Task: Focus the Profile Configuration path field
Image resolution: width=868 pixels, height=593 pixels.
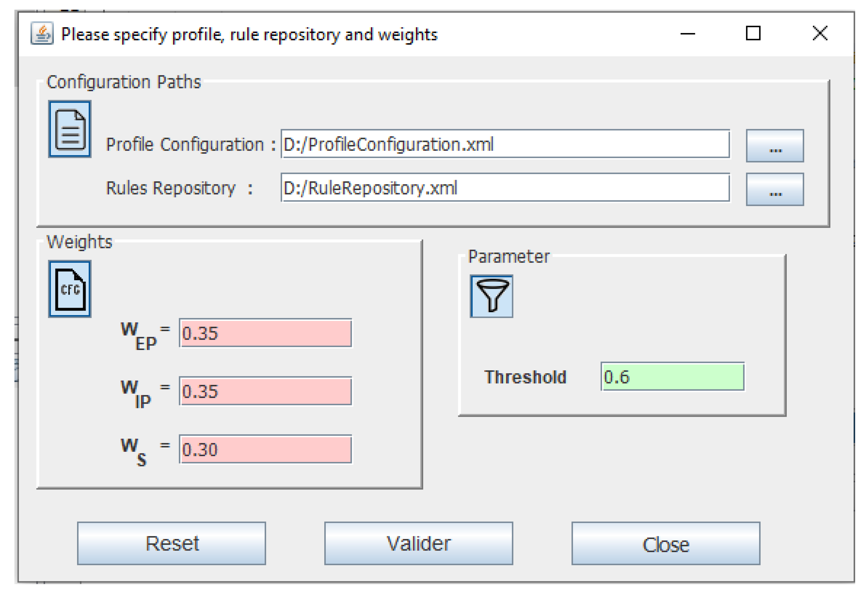Action: click(505, 144)
